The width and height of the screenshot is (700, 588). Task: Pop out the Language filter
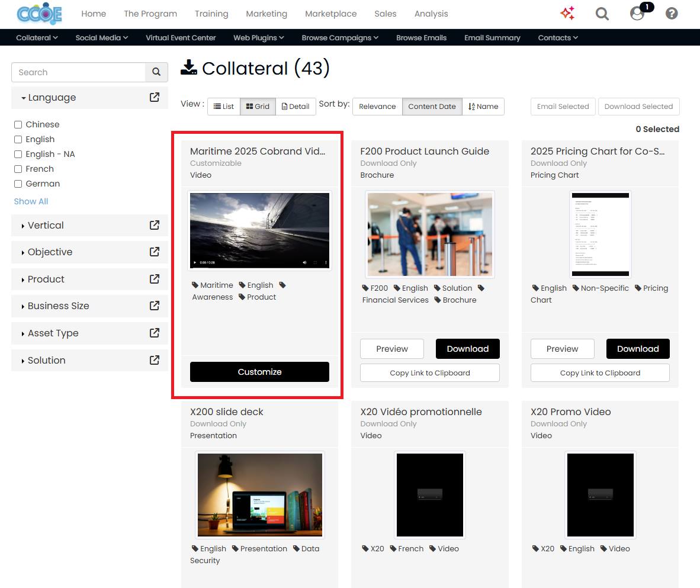click(155, 97)
